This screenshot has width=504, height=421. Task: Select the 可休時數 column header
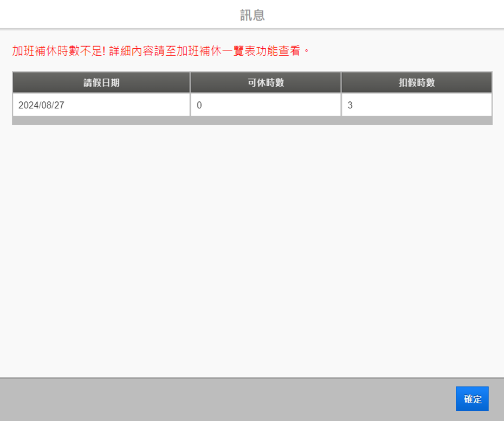click(x=266, y=82)
